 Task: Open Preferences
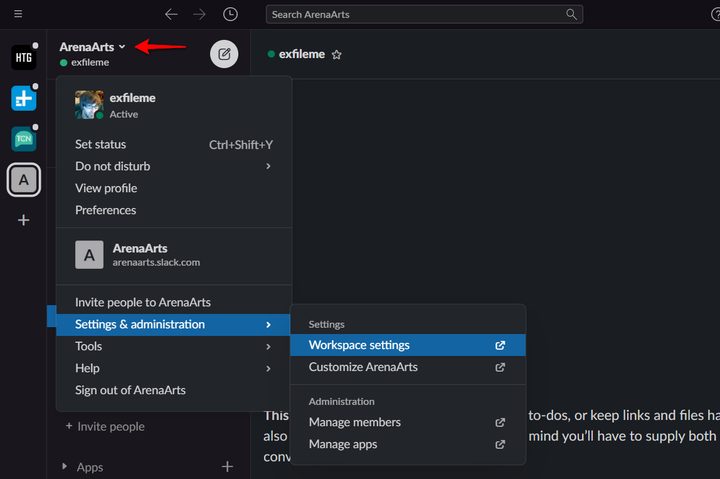click(174, 210)
